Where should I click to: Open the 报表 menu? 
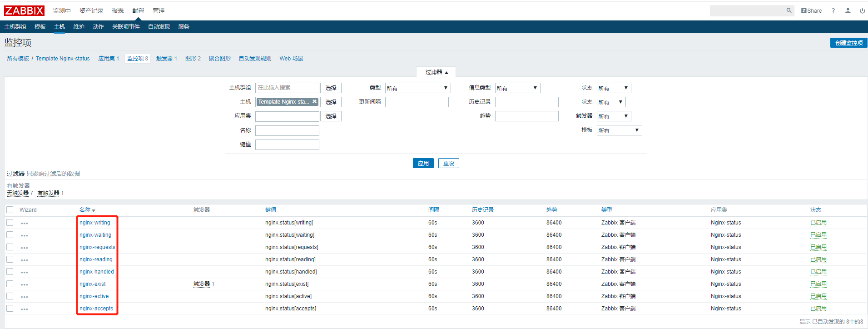click(118, 10)
